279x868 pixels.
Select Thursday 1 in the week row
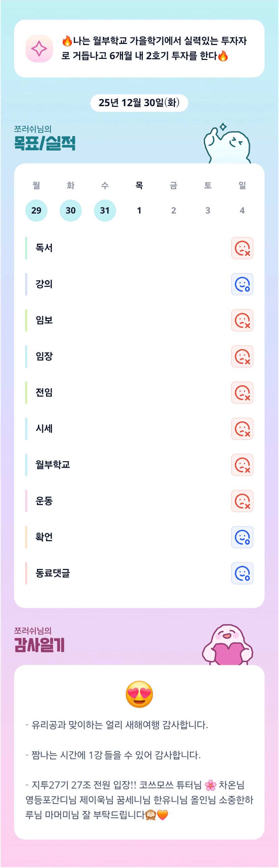tap(139, 211)
